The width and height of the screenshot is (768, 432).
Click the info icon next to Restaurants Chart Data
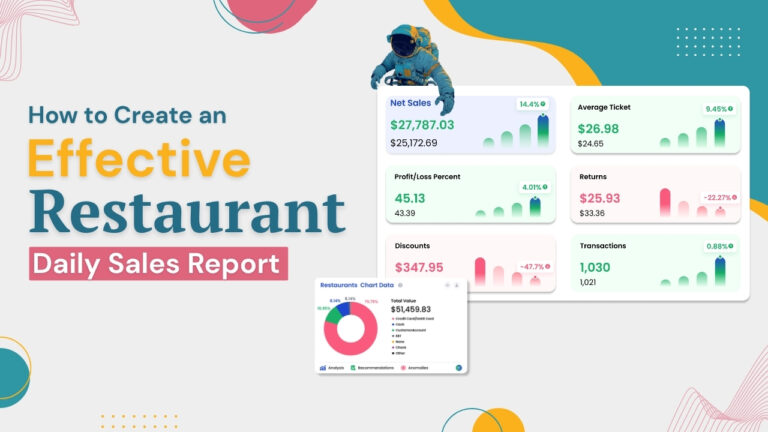pos(400,285)
